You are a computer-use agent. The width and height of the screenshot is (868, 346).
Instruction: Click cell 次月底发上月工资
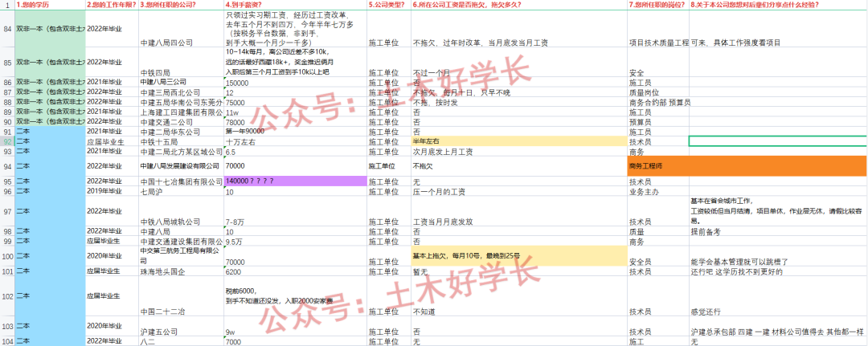519,152
